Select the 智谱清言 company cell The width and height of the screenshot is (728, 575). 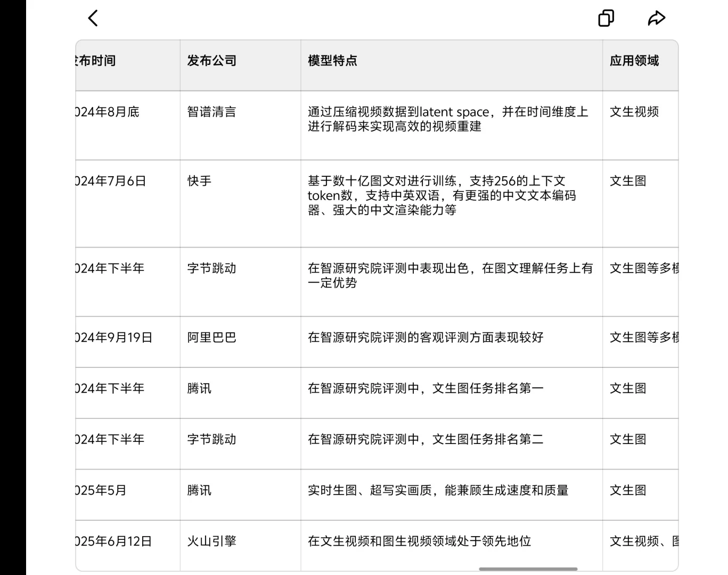240,126
